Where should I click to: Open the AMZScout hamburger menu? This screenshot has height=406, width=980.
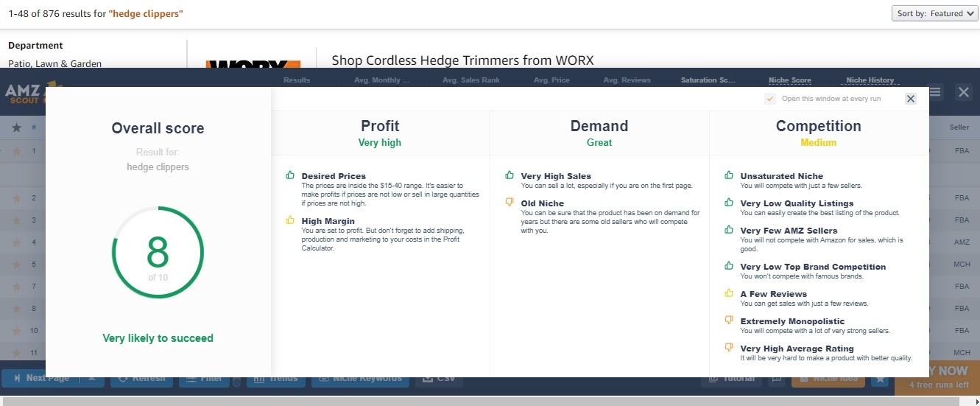[935, 92]
